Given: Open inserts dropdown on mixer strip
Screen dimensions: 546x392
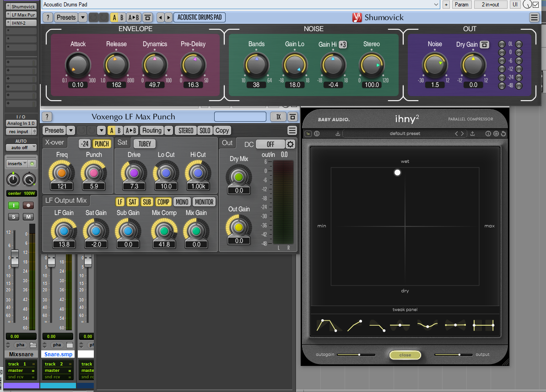Looking at the screenshot, I should pos(17,164).
